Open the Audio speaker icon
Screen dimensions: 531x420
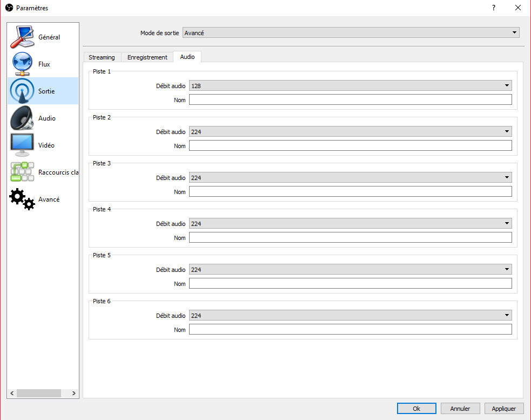pyautogui.click(x=22, y=118)
